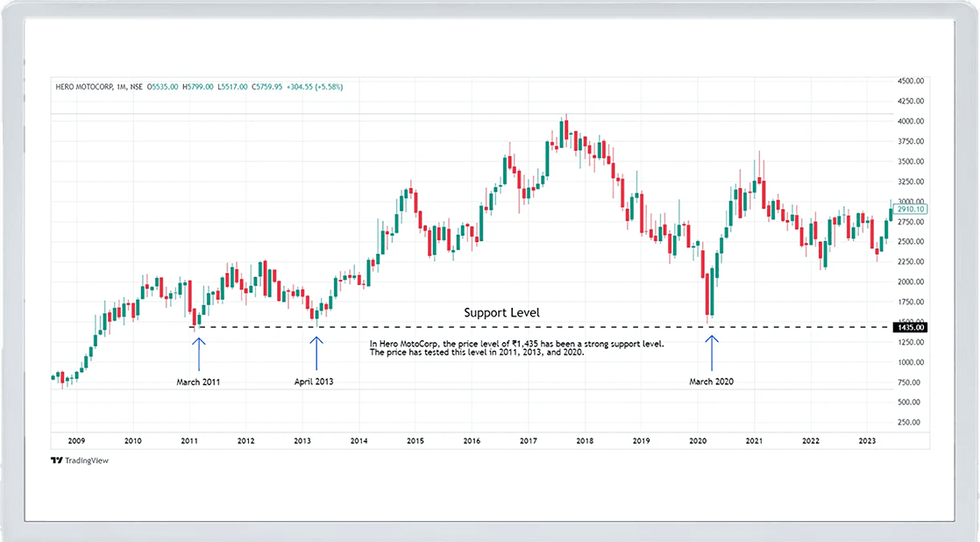Click the "March 2011" annotation text
The width and height of the screenshot is (980, 542).
[197, 382]
